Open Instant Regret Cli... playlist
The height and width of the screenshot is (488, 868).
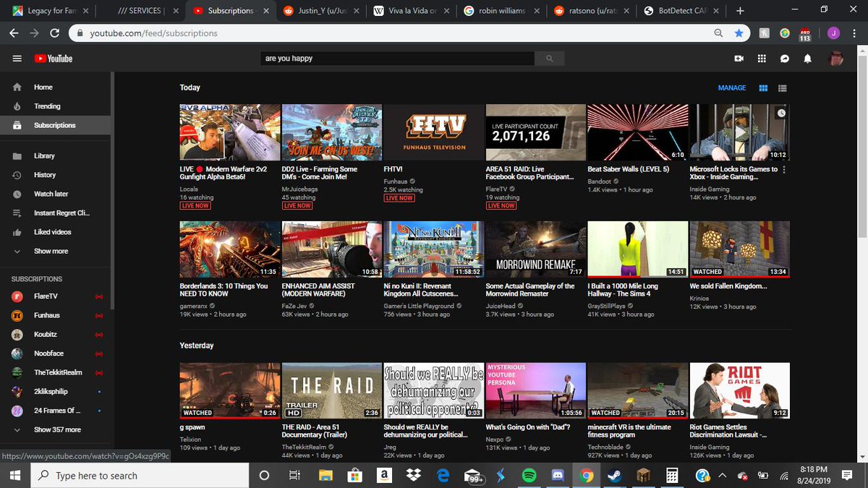56,213
